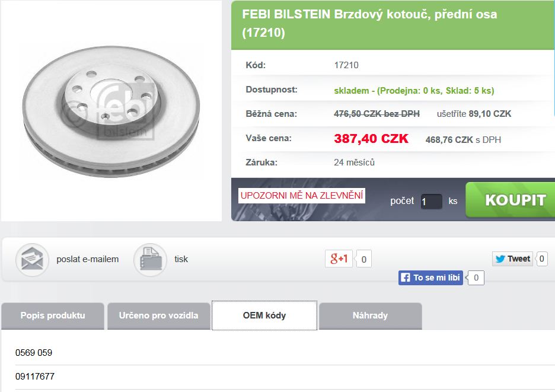The image size is (555, 392).
Task: Click the send by e-mail envelope icon
Action: [x=32, y=260]
